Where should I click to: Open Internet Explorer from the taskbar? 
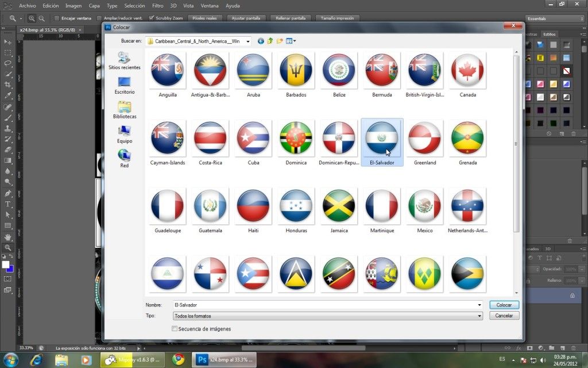pyautogui.click(x=36, y=360)
